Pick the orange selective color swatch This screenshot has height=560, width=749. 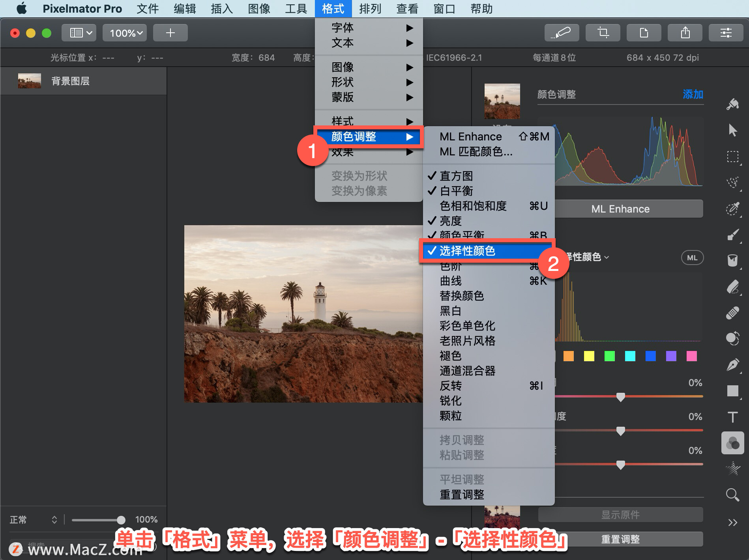coord(569,356)
